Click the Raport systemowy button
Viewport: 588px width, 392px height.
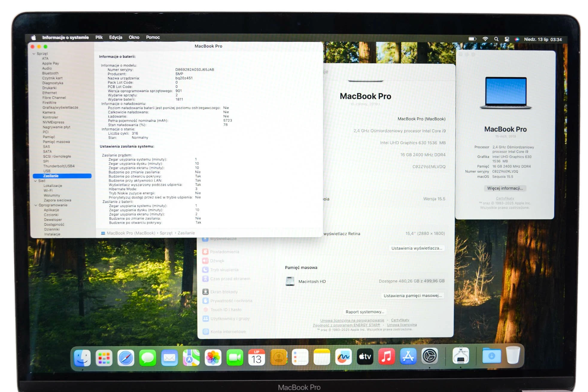(365, 312)
